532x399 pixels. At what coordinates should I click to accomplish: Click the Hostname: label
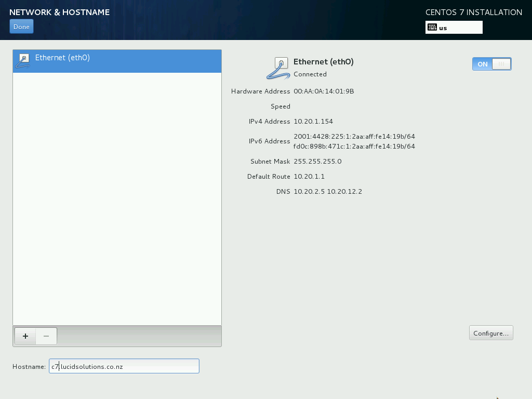pyautogui.click(x=29, y=367)
